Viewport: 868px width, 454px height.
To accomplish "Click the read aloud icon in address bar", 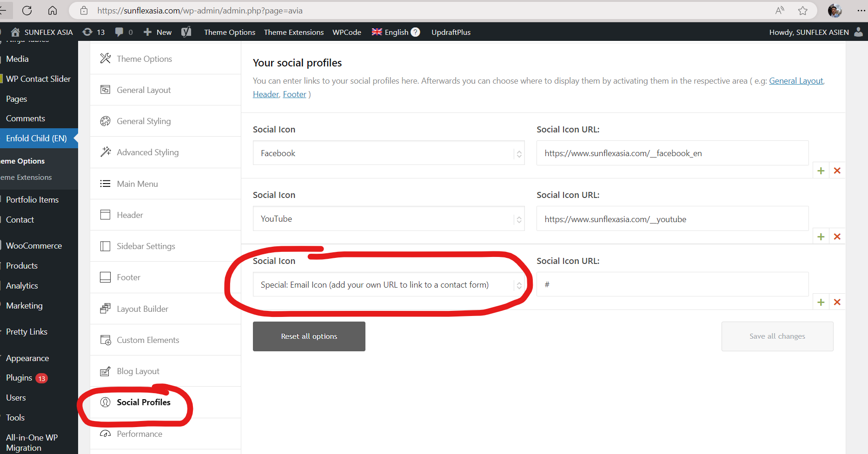I will click(x=780, y=10).
